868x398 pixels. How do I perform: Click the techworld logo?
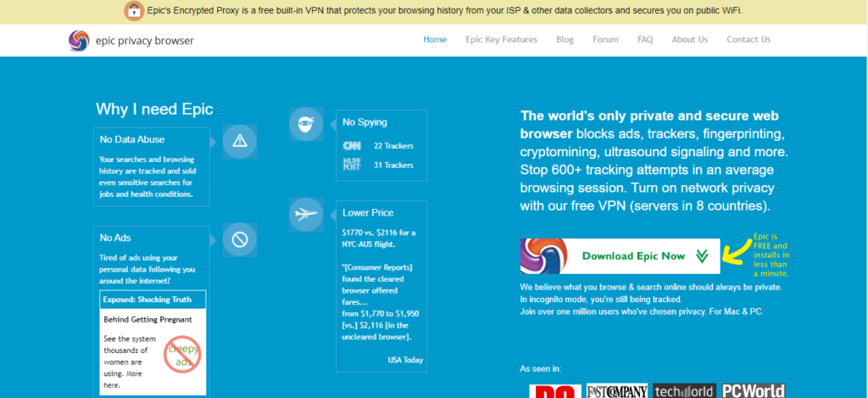[x=684, y=391]
